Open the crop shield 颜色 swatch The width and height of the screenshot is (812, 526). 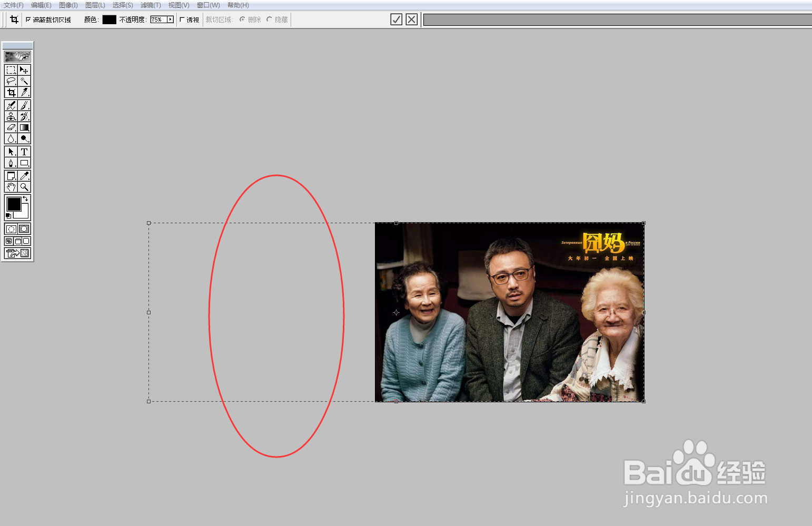[x=109, y=19]
